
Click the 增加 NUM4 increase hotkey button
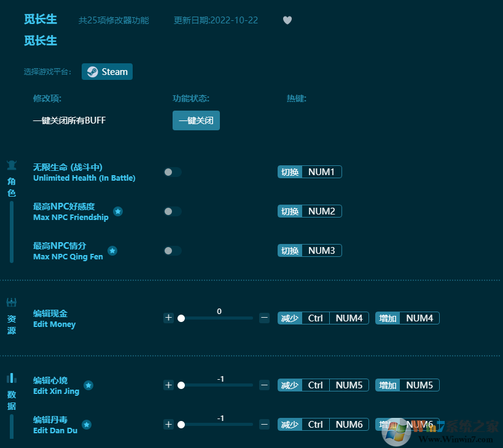click(x=407, y=318)
